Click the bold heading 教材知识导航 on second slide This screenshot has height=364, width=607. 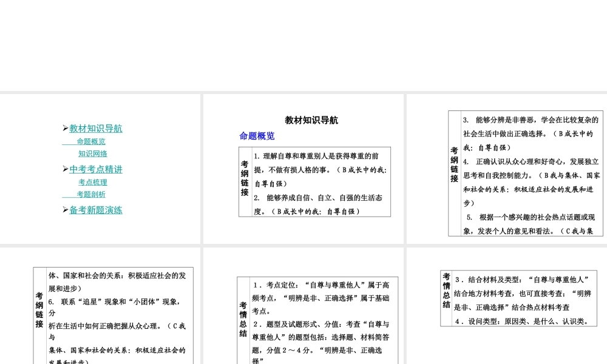pos(311,120)
